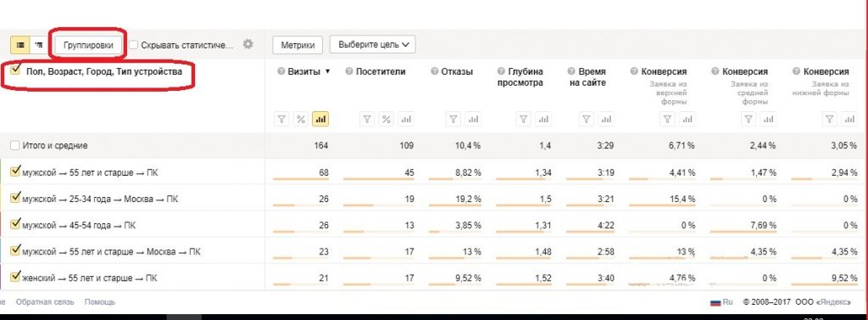Click Визиты sort arrow header
This screenshot has height=320, width=868.
[309, 71]
